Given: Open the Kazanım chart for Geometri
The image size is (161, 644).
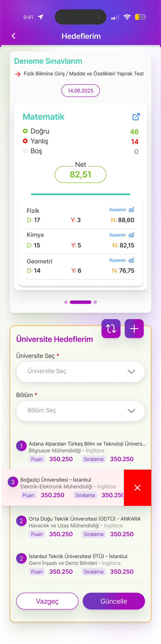Looking at the screenshot, I should coord(131,260).
